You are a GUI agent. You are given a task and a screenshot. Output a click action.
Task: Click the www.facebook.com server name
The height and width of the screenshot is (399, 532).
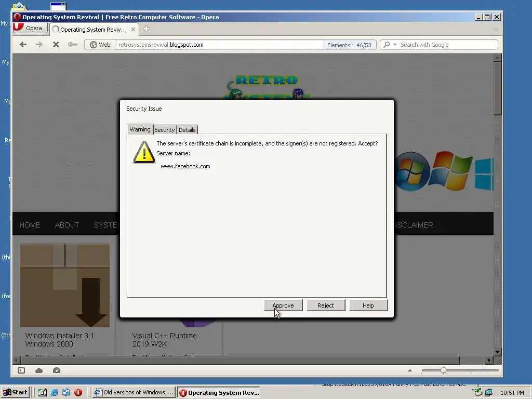[x=185, y=166]
